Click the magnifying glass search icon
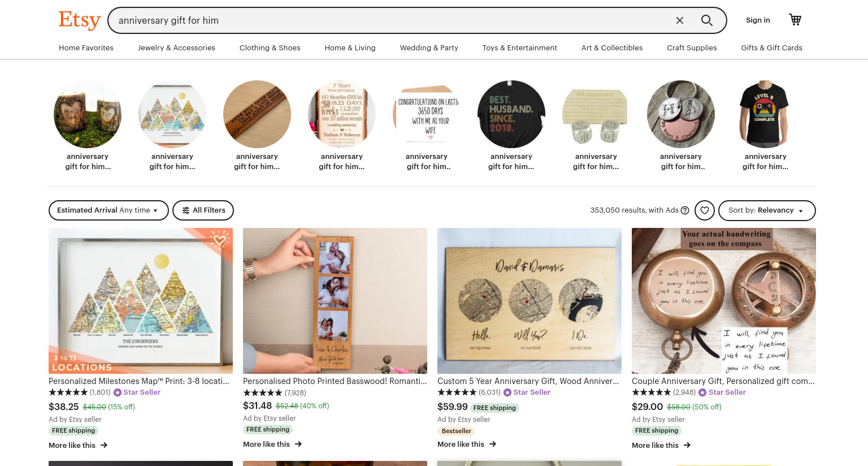Image resolution: width=868 pixels, height=466 pixels. (706, 20)
